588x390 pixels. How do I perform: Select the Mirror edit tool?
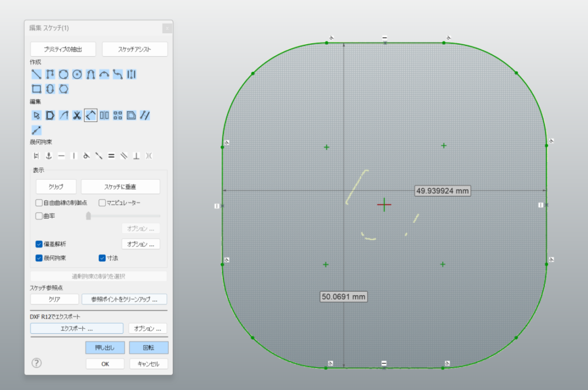[105, 115]
